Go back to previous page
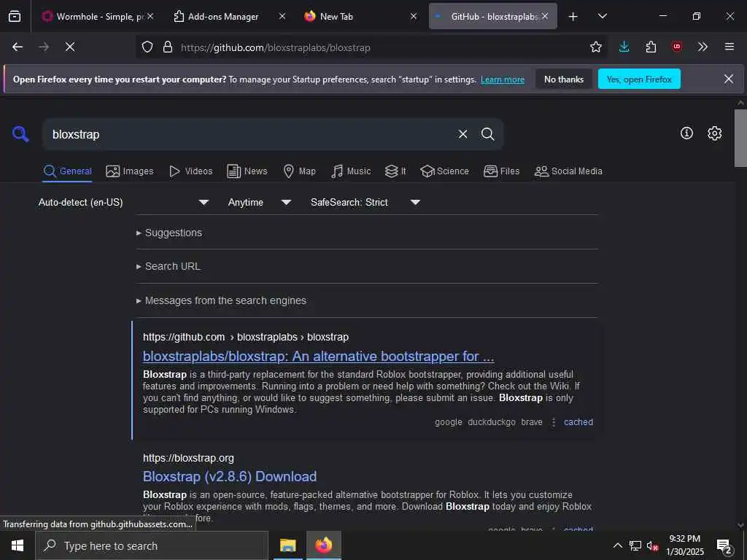The image size is (747, 560). [18, 47]
